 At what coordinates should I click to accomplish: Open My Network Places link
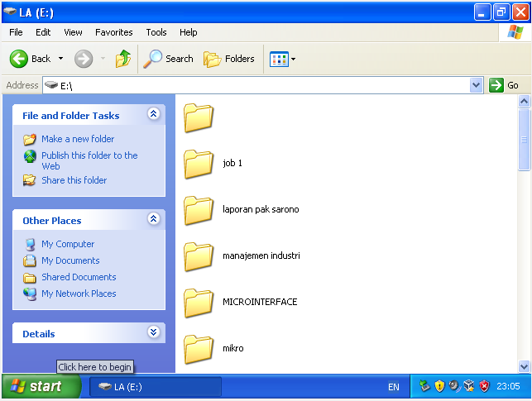[79, 294]
